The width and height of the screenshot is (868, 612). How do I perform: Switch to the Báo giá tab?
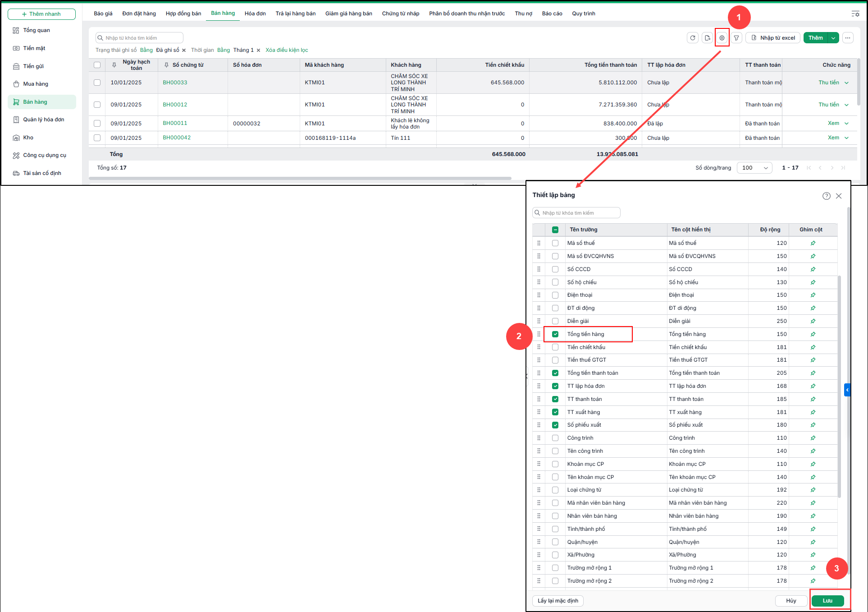tap(103, 14)
